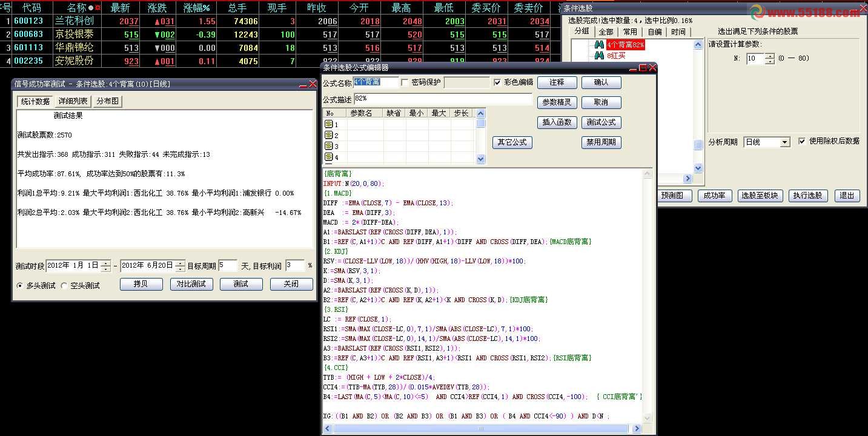The image size is (868, 436).
Task: Open 时间 tab in 条件选股
Action: click(678, 31)
